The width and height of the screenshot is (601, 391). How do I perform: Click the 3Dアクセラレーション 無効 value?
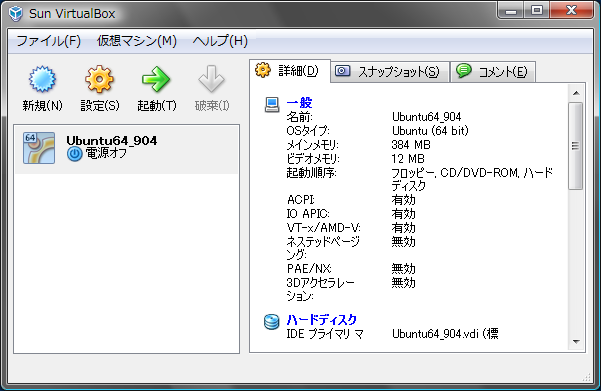point(403,283)
